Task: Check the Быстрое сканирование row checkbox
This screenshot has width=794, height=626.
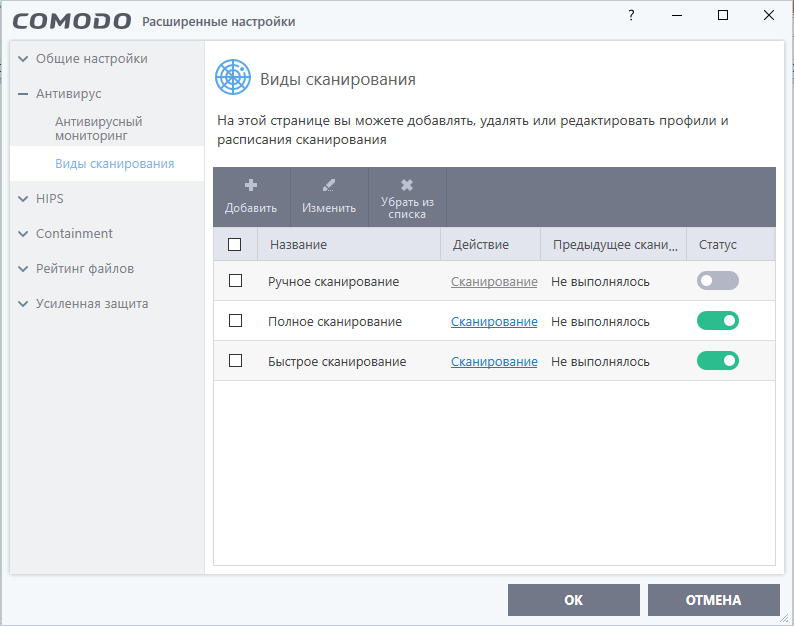Action: tap(235, 361)
